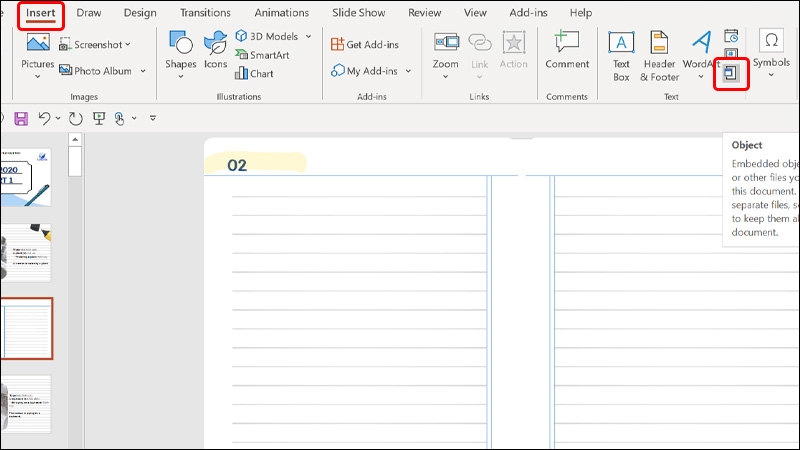Select the second slide thumbnail
This screenshot has height=450, width=800.
pyautogui.click(x=26, y=253)
